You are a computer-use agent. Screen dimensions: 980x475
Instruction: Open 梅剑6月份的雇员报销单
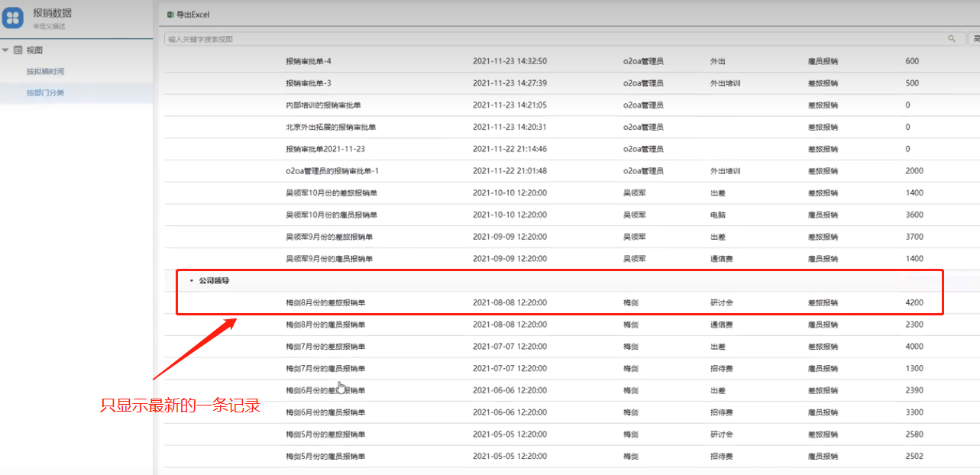[x=325, y=412]
